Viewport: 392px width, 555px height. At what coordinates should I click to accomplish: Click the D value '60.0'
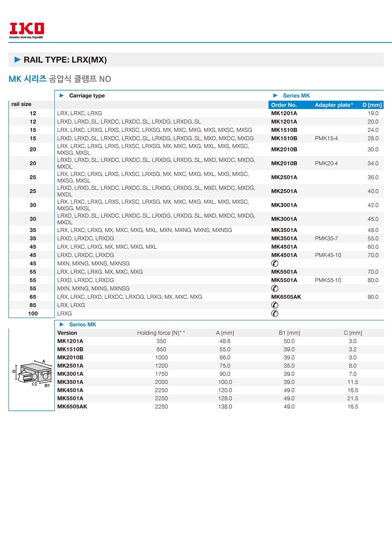coord(373,247)
